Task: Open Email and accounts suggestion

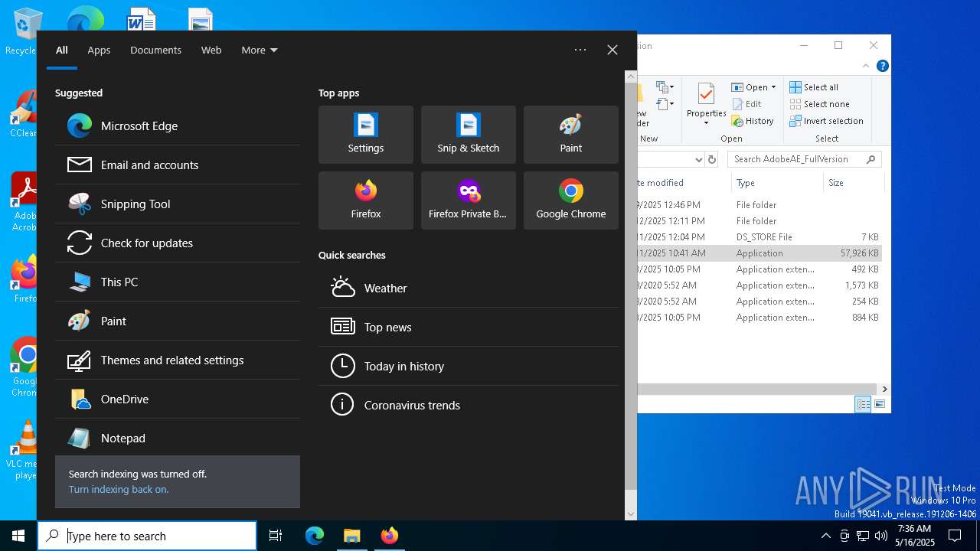Action: pos(178,165)
